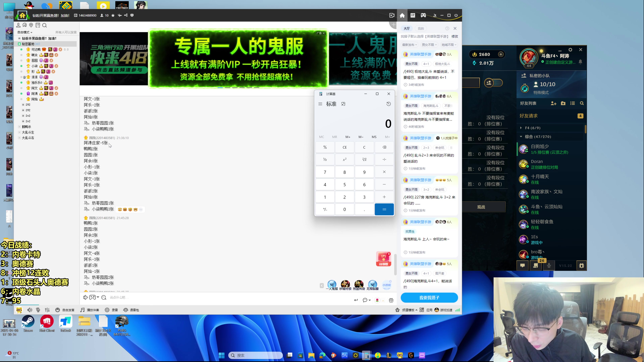Open the calculator navigation menu
This screenshot has width=644, height=362.
coord(320,104)
